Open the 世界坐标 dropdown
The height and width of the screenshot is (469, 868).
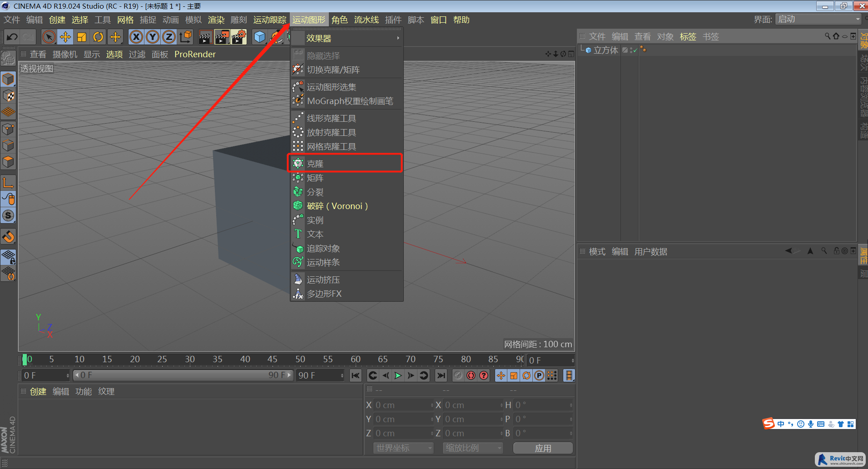[x=403, y=448]
